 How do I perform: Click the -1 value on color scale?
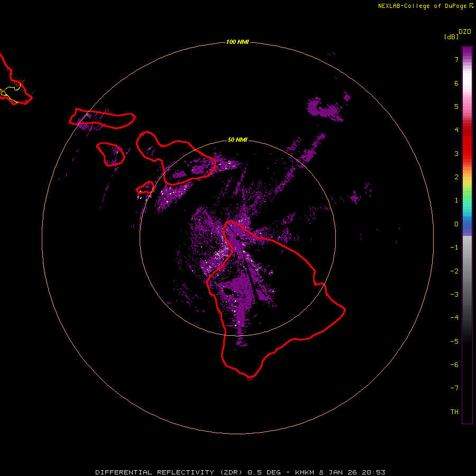(454, 248)
